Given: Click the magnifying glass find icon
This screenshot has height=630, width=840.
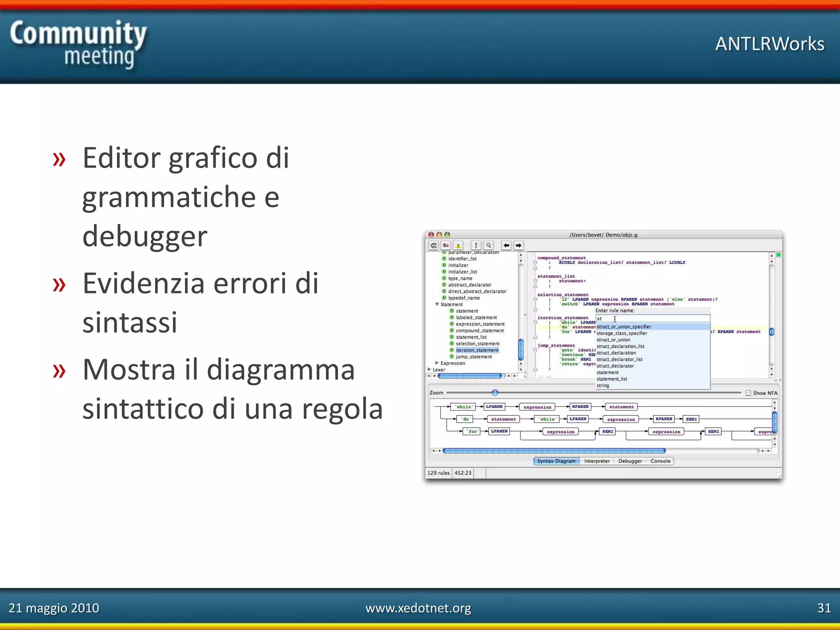Looking at the screenshot, I should click(x=488, y=245).
